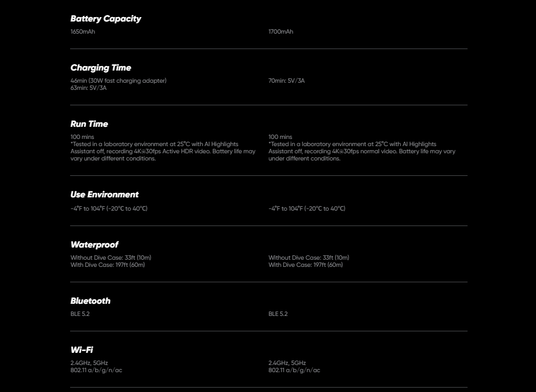Select the Wi-Fi heading
Viewport: 536px width, 392px height.
coord(82,350)
